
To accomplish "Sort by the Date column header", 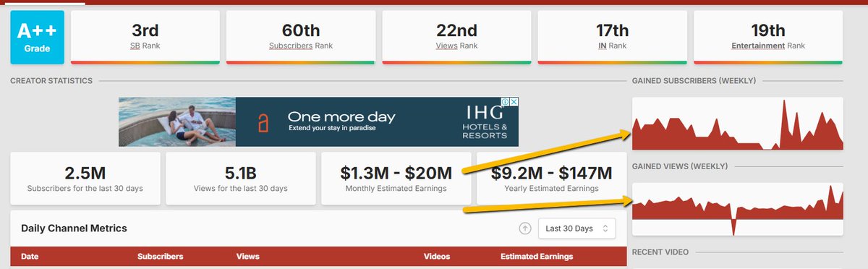I will [x=30, y=256].
